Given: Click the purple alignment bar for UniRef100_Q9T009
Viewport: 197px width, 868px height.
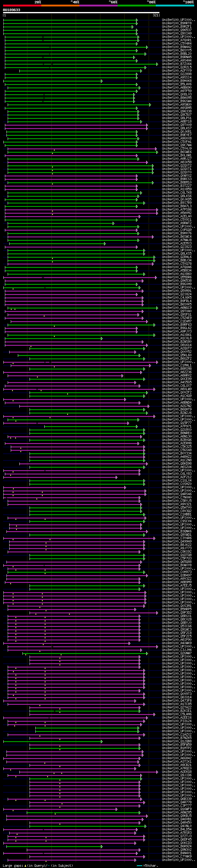Looking at the screenshot, I should [x=76, y=125].
